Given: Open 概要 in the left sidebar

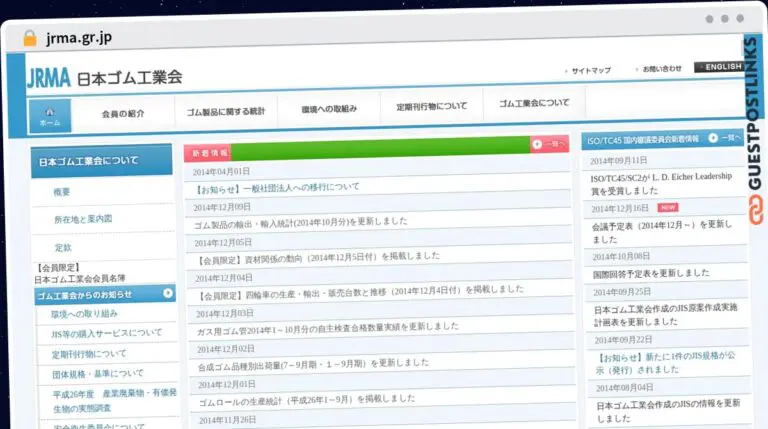Looking at the screenshot, I should [62, 191].
